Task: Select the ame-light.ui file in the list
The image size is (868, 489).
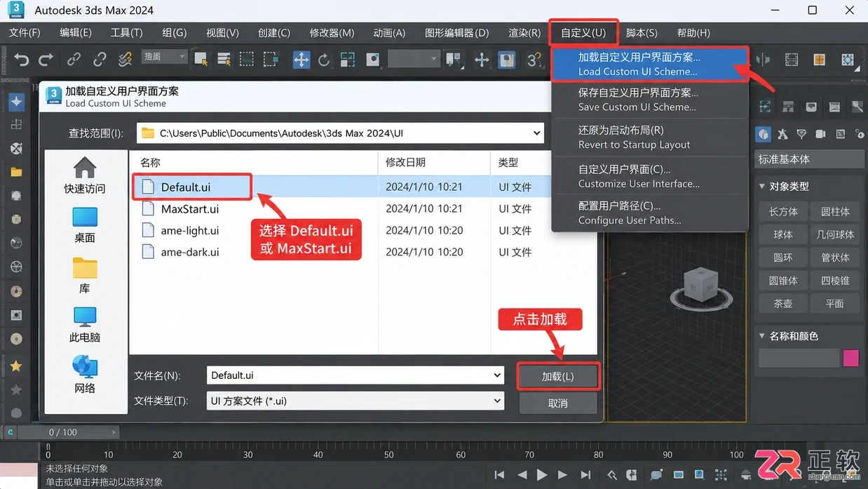Action: click(189, 231)
